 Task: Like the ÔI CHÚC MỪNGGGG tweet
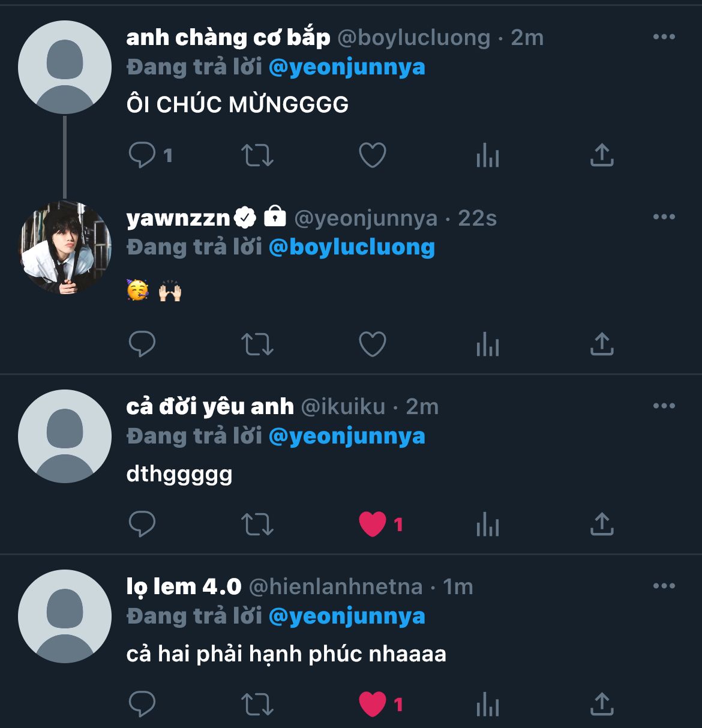coord(372,155)
